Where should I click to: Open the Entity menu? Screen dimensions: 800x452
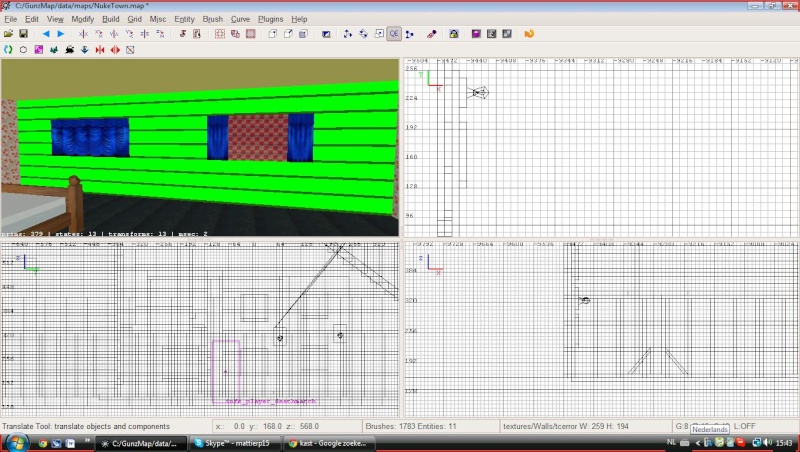coord(184,19)
